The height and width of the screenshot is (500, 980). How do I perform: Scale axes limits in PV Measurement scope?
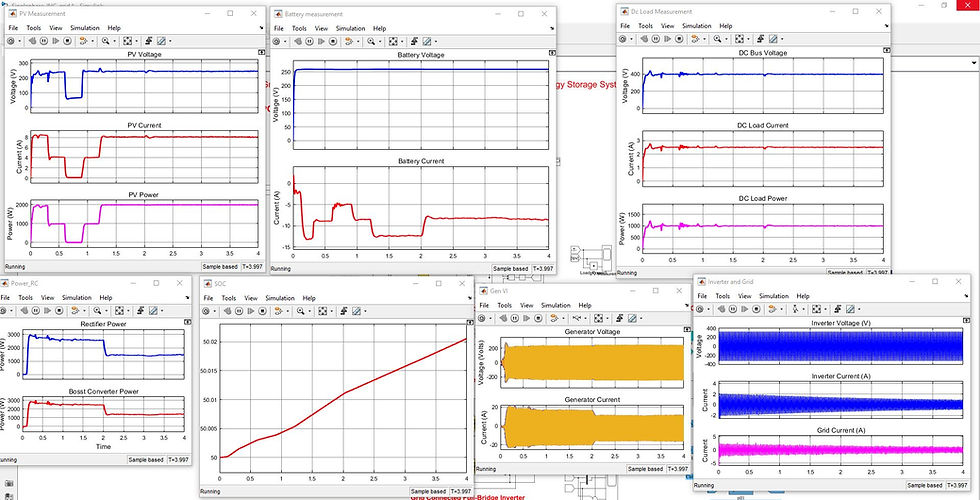(x=128, y=41)
